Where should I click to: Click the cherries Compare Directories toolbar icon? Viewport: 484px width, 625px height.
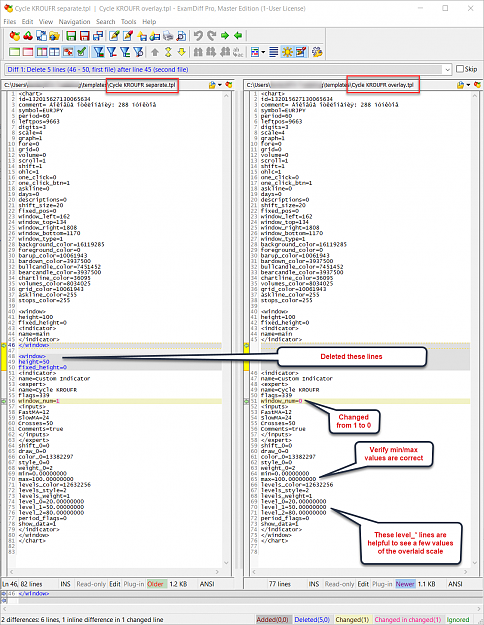(28, 36)
